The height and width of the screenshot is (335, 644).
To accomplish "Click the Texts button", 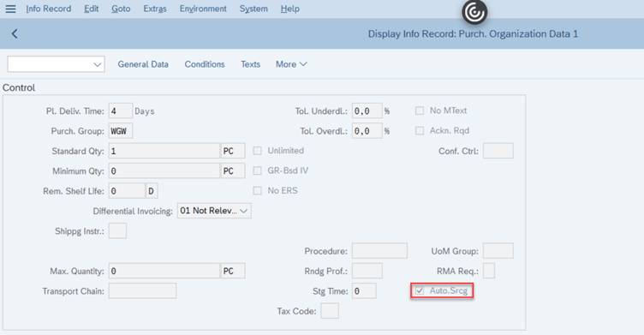I will coord(251,64).
